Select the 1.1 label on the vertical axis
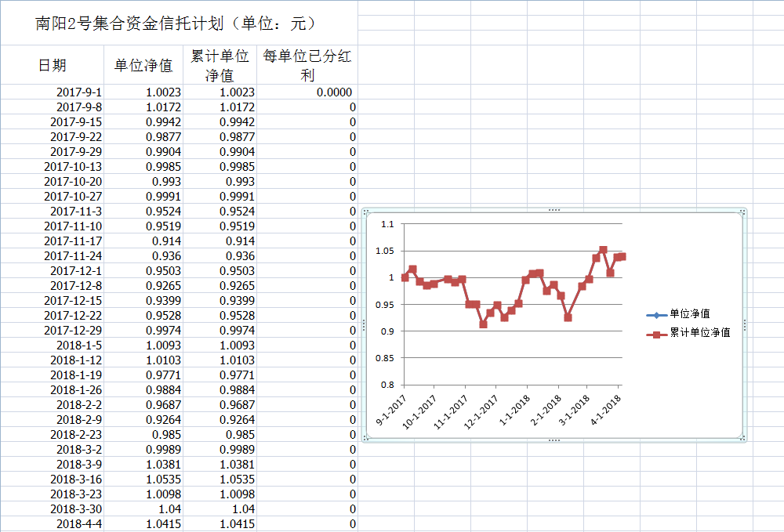This screenshot has width=784, height=532. click(x=387, y=224)
